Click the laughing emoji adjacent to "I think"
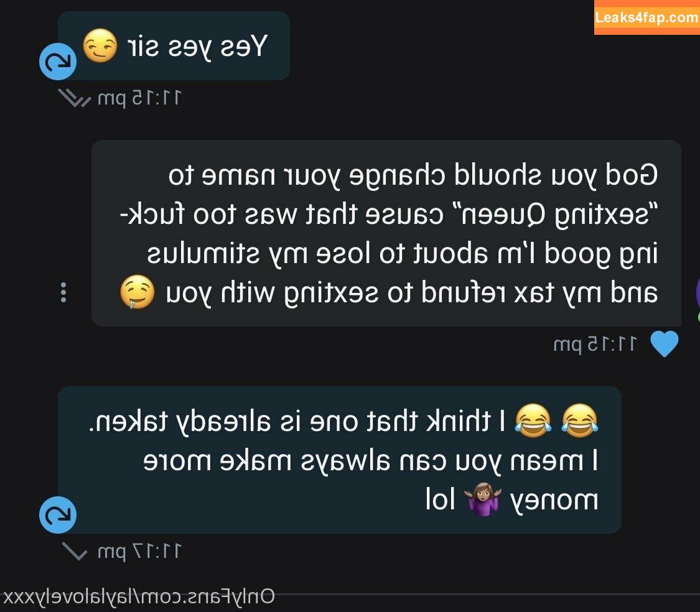The height and width of the screenshot is (612, 700). coord(533,420)
